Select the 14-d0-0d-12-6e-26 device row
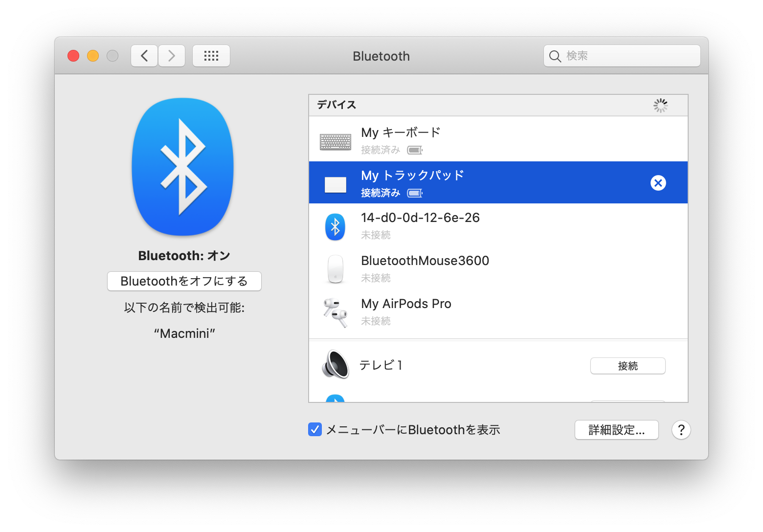The width and height of the screenshot is (763, 532). pyautogui.click(x=498, y=225)
